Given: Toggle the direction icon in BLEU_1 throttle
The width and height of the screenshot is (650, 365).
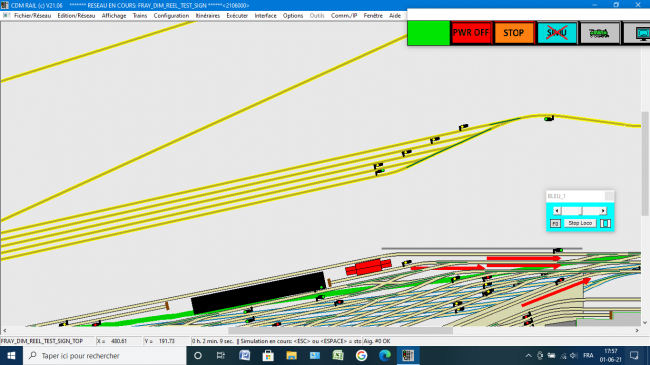Looking at the screenshot, I should pyautogui.click(x=605, y=224).
